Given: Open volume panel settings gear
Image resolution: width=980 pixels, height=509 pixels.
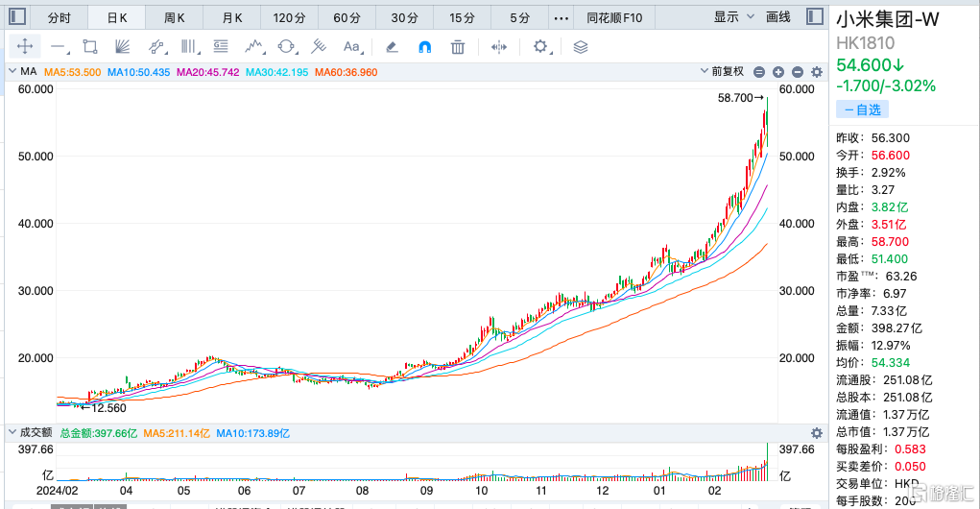Looking at the screenshot, I should pyautogui.click(x=816, y=433).
